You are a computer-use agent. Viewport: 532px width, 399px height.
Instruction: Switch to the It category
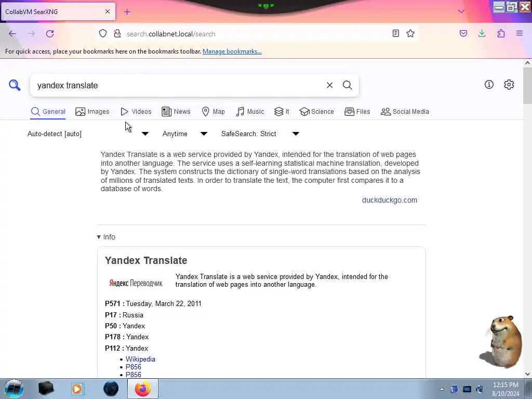tap(282, 112)
